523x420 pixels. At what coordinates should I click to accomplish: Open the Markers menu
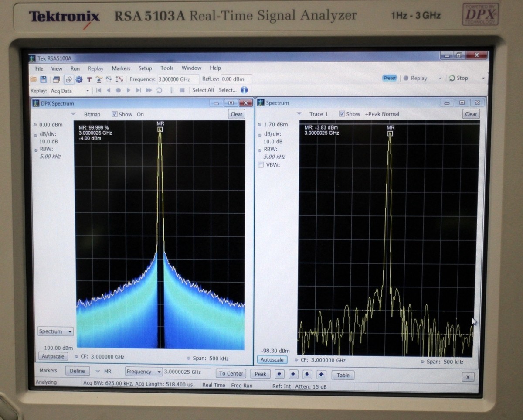click(121, 68)
